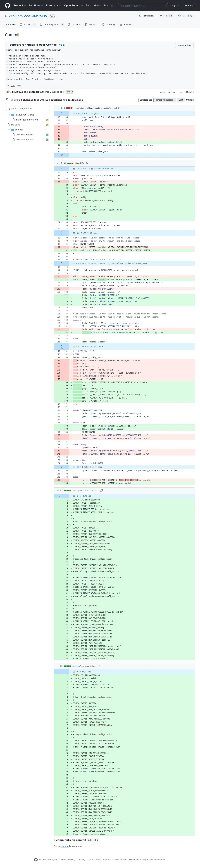Switch to the Issues tab
The image size is (200, 868).
[28, 25]
